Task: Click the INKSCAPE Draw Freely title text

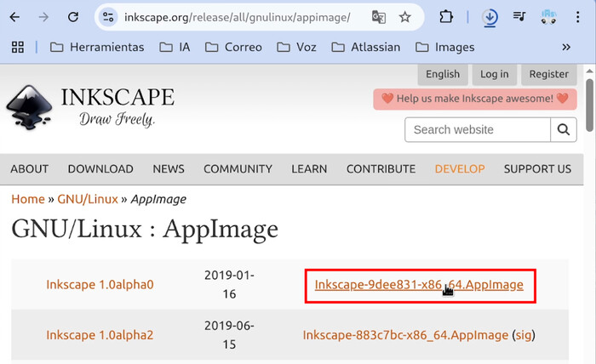Action: [x=117, y=107]
